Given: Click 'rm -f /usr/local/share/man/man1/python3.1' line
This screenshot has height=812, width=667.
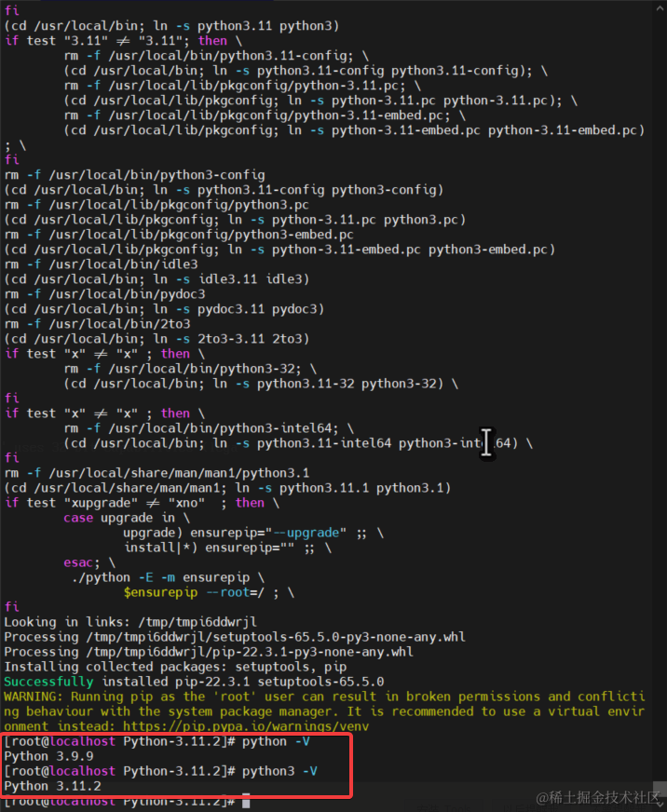Looking at the screenshot, I should point(157,473).
